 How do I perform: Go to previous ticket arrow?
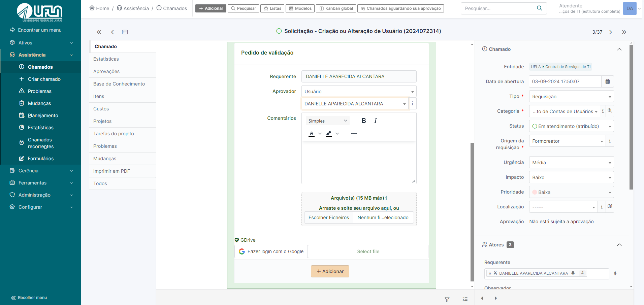point(112,32)
